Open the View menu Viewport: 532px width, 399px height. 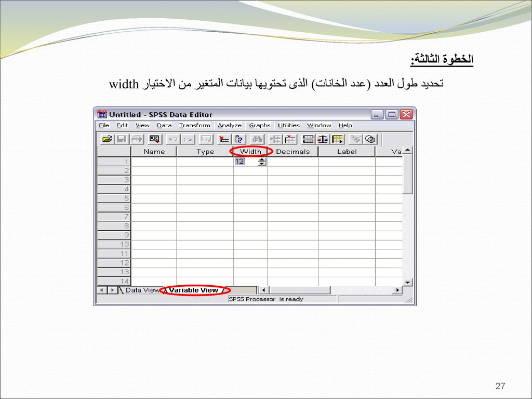(x=142, y=126)
